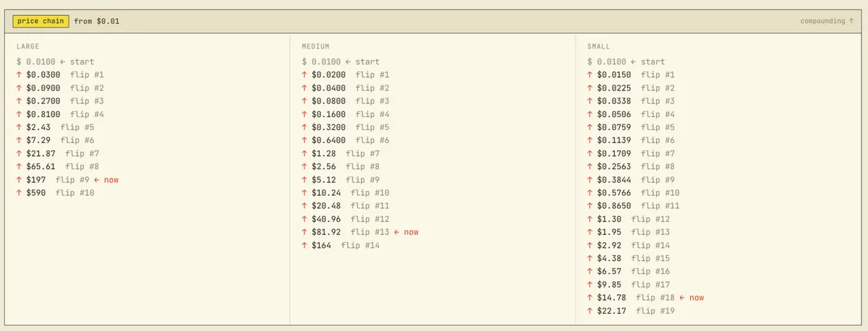Click the '$0.1709' price
This screenshot has width=868, height=331.
pyautogui.click(x=614, y=153)
